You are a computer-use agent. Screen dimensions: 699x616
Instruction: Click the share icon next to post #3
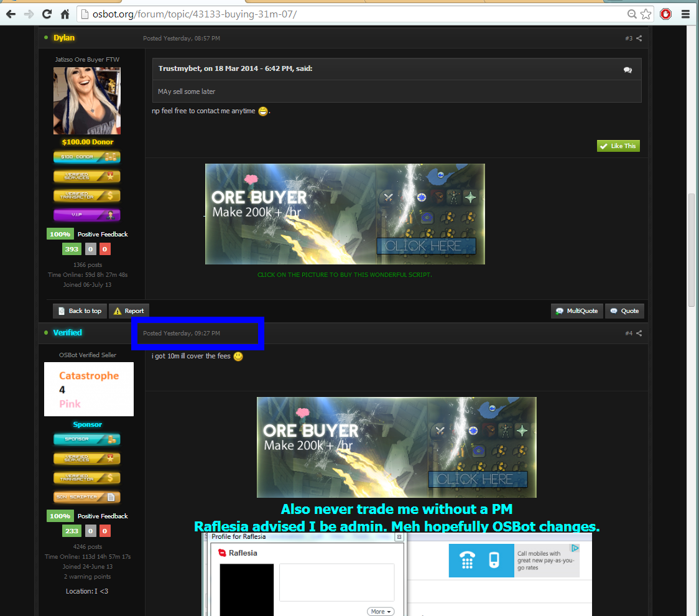(639, 39)
